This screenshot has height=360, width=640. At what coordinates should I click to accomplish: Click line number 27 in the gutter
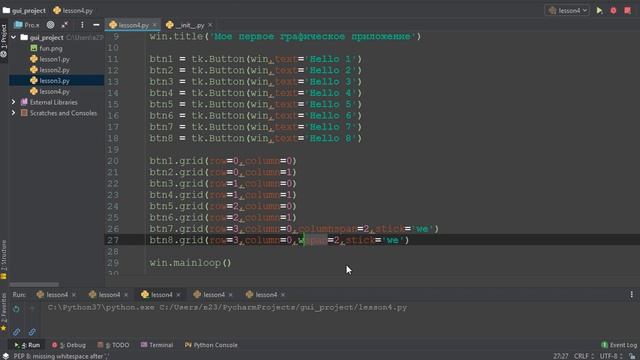coord(113,240)
